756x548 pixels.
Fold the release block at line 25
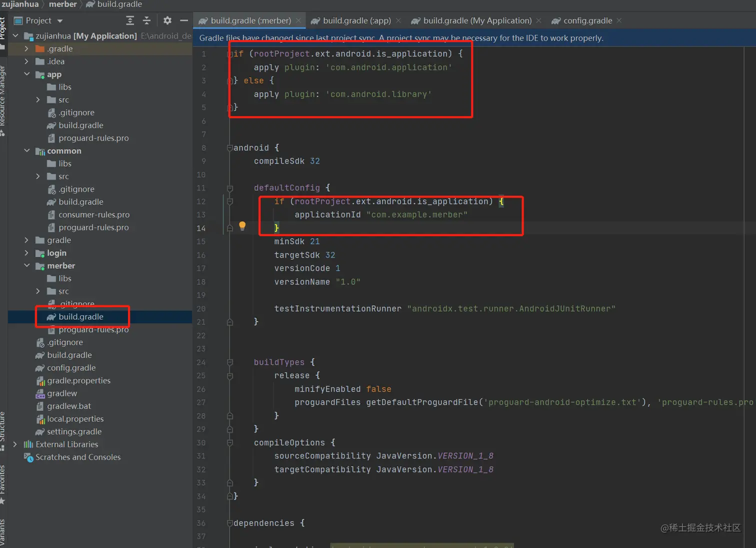(229, 376)
